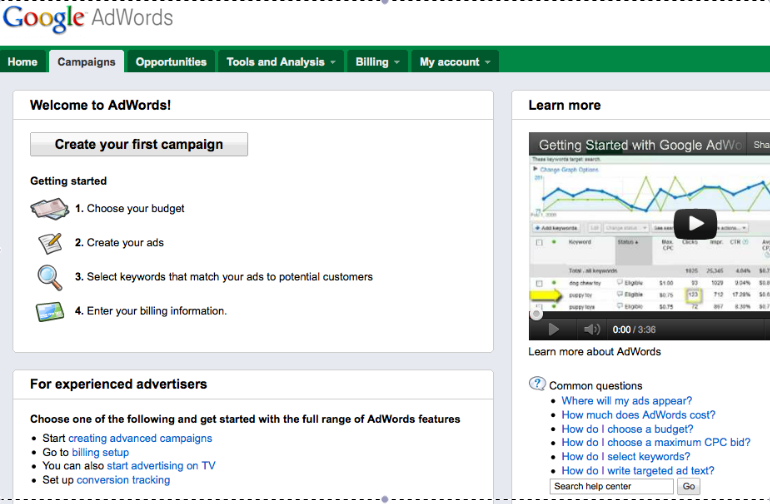Mute the video using the speaker icon
This screenshot has width=770, height=504.
pyautogui.click(x=592, y=329)
